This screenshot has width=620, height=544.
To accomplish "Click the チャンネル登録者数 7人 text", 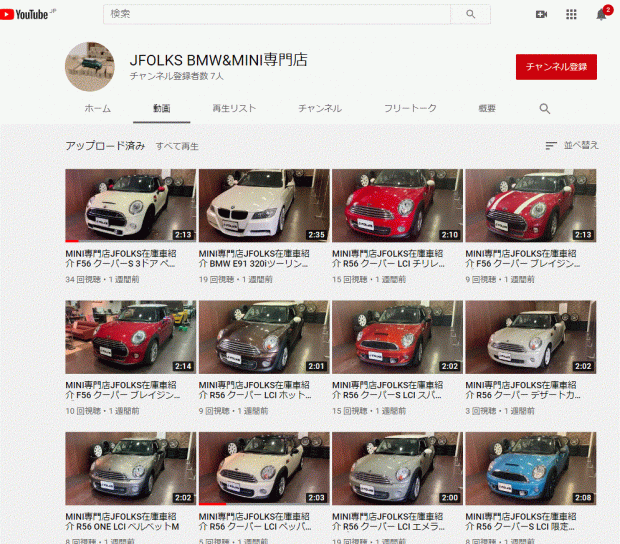I will [x=177, y=76].
